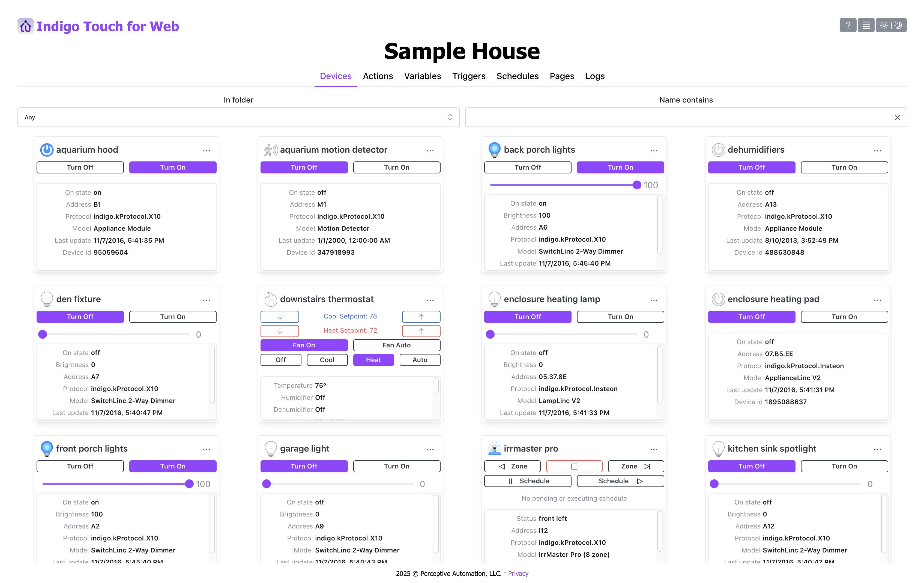Click the aquarium hood power icon
The image size is (924, 583).
[47, 150]
